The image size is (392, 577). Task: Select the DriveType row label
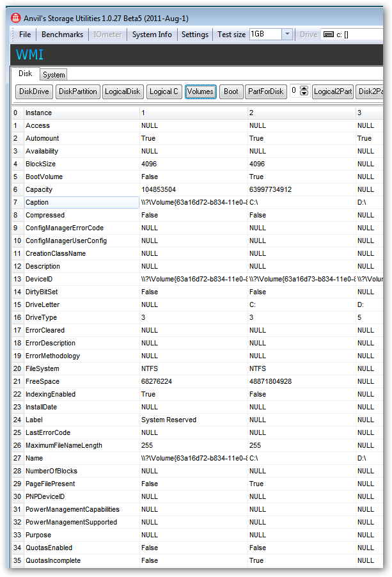tap(41, 317)
